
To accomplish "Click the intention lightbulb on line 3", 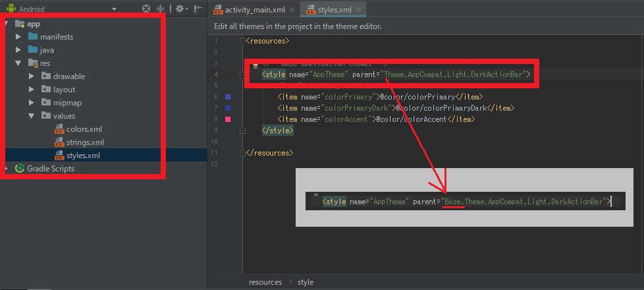I will coord(255,65).
